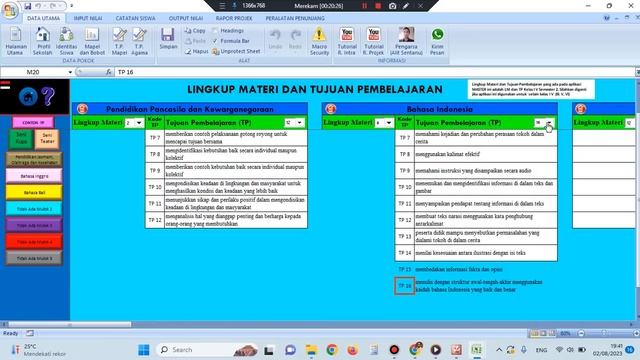Open File Explorer from taskbar
This screenshot has height=360, width=640.
click(311, 350)
